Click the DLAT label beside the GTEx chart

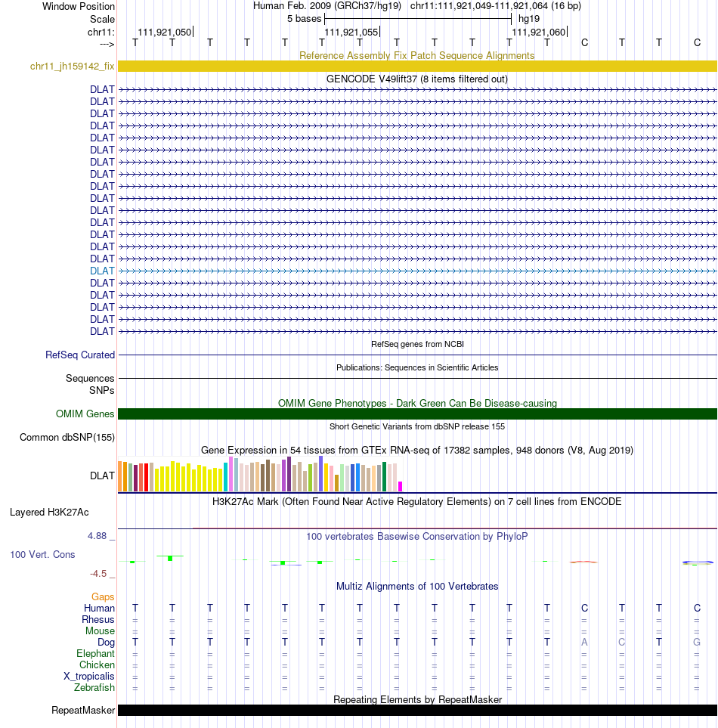click(x=102, y=476)
